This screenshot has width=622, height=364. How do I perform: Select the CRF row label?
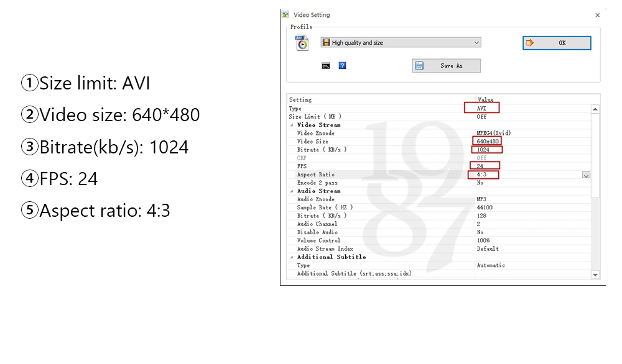[302, 158]
